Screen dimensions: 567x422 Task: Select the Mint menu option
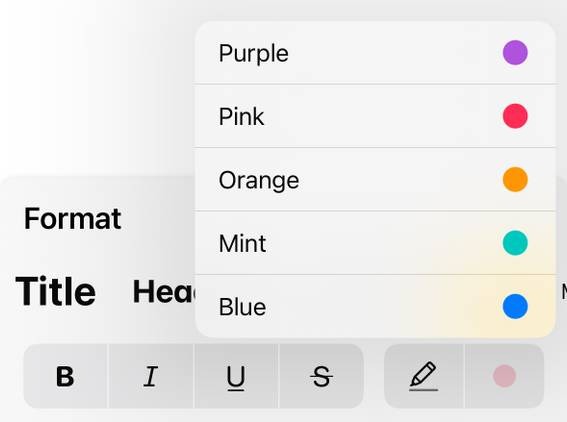click(x=375, y=243)
